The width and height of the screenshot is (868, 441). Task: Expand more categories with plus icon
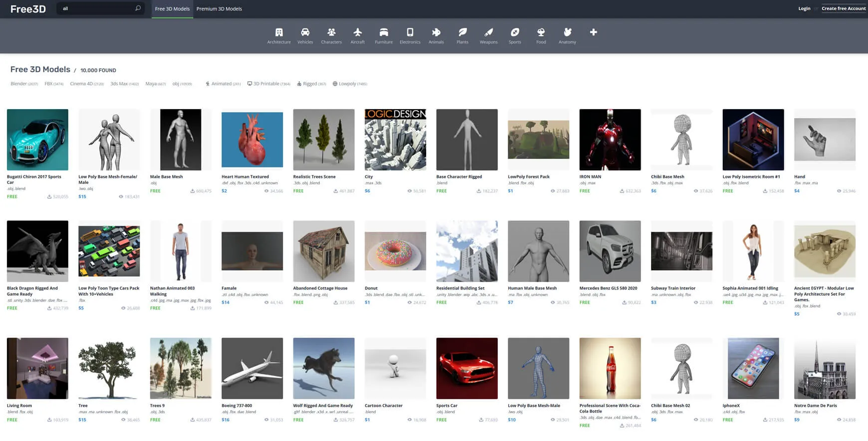pos(593,32)
